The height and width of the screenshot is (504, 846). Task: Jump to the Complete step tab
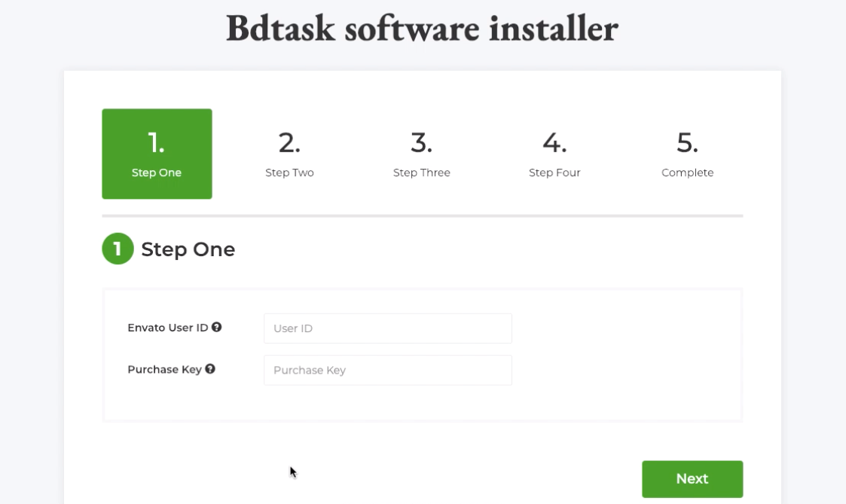tap(687, 155)
